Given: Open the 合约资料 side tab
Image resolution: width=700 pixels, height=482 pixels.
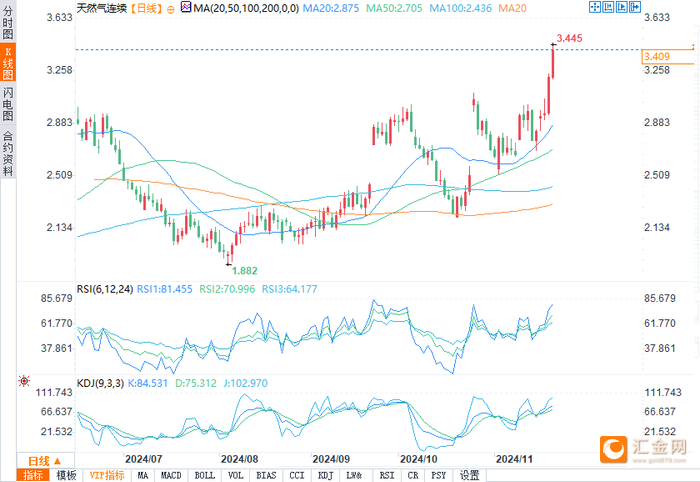Looking at the screenshot, I should pyautogui.click(x=8, y=154).
